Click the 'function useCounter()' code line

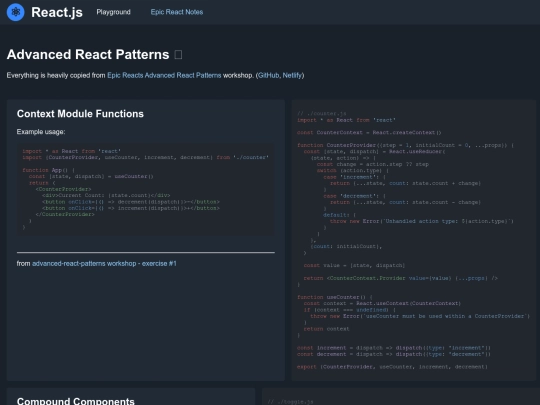[x=335, y=297]
